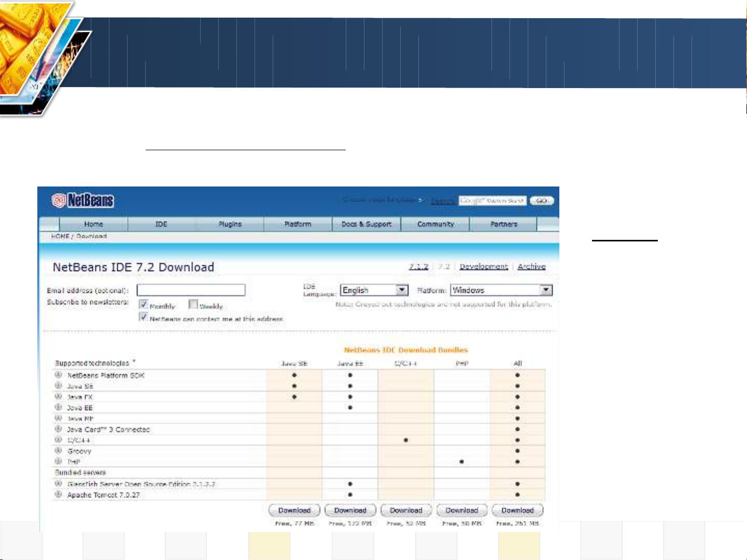This screenshot has width=747, height=560.
Task: Download the All bundle
Action: pos(517,510)
